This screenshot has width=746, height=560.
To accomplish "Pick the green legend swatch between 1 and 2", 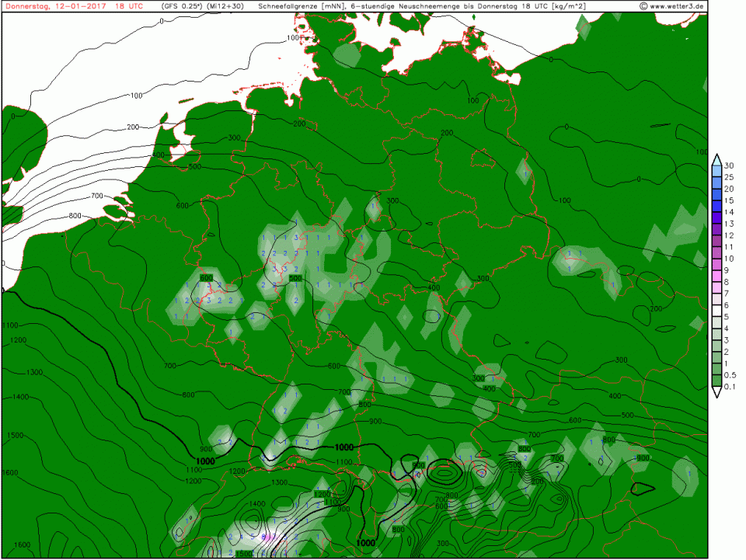I will click(717, 358).
